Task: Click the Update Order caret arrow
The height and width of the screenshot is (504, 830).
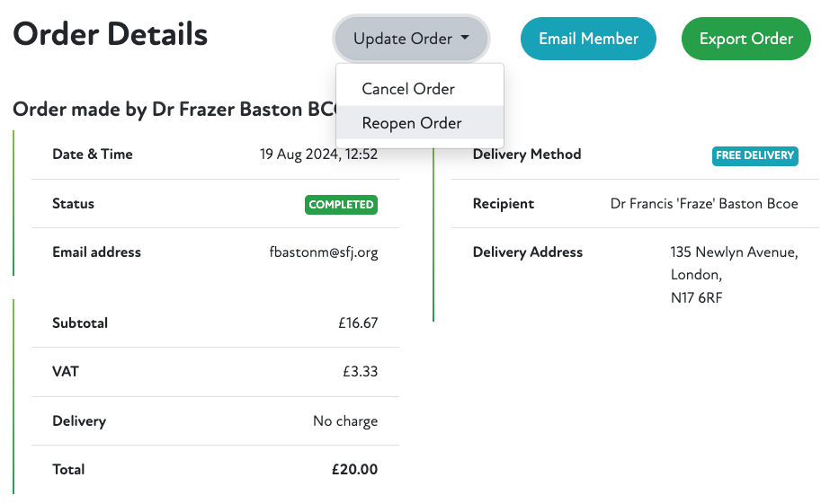Action: [x=465, y=39]
